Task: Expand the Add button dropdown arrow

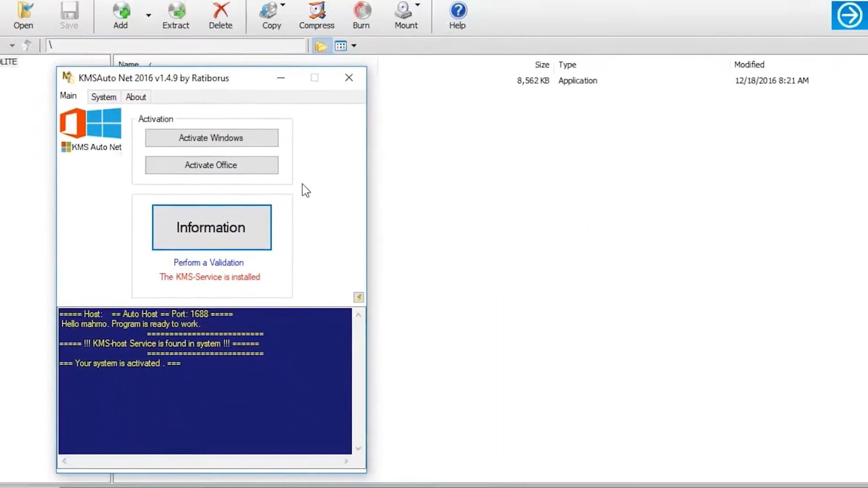Action: (148, 16)
